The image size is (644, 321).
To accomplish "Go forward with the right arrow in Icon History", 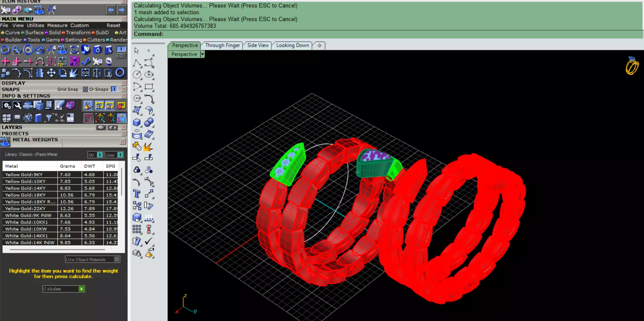I will coord(121,10).
